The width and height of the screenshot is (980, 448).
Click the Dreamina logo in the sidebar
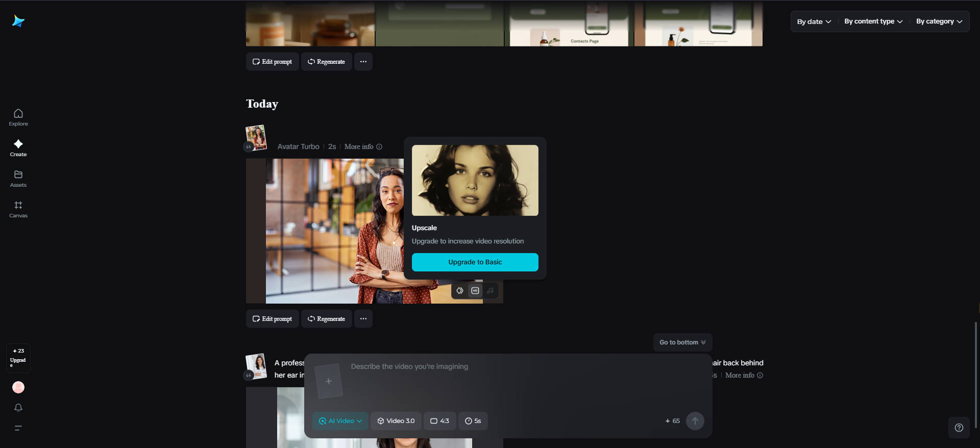(18, 21)
